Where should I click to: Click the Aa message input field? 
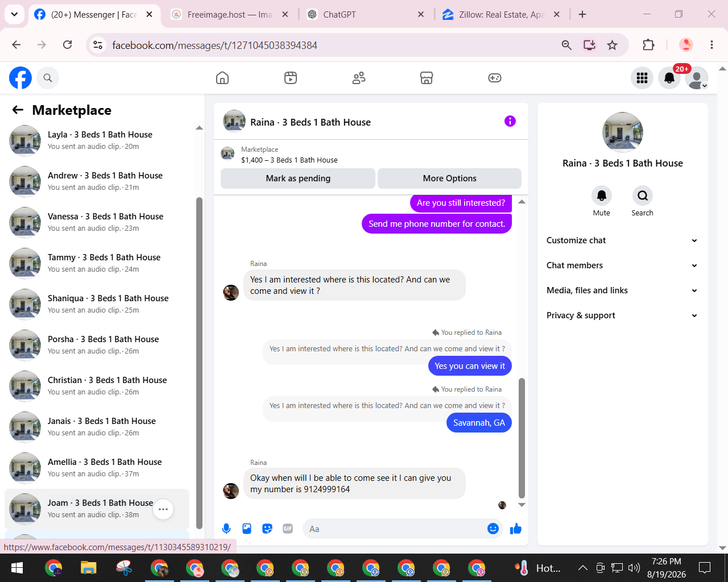[403, 529]
